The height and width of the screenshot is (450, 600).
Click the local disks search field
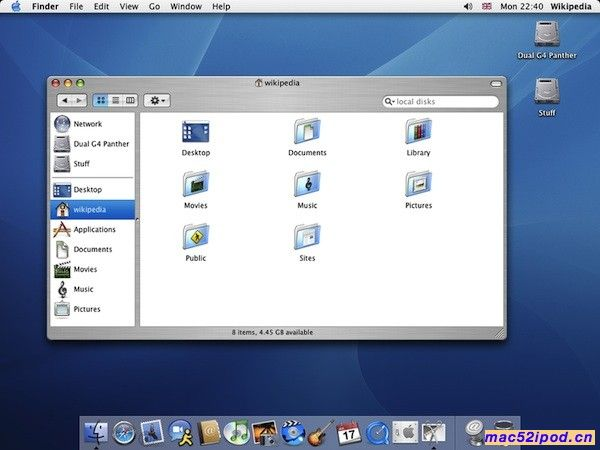[441, 101]
